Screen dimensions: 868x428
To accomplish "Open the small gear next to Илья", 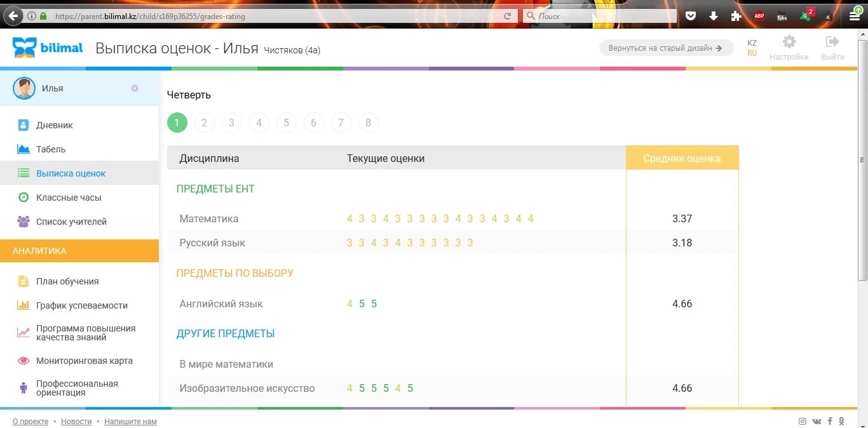I will click(135, 88).
